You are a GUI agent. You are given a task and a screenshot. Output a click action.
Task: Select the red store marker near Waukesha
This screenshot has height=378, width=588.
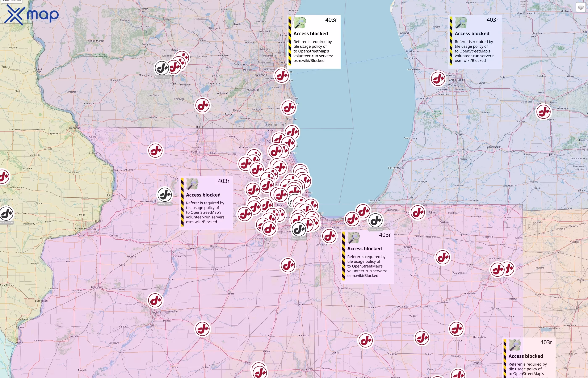click(x=282, y=76)
